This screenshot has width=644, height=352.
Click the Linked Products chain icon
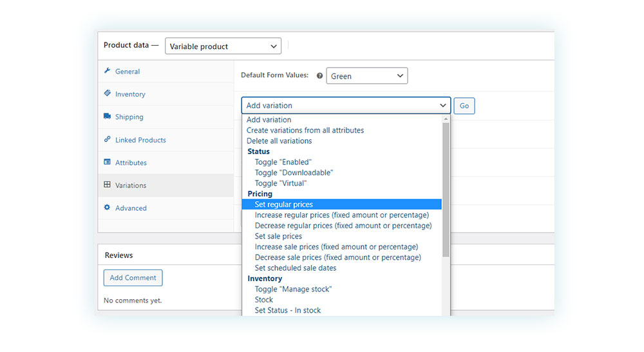(107, 139)
